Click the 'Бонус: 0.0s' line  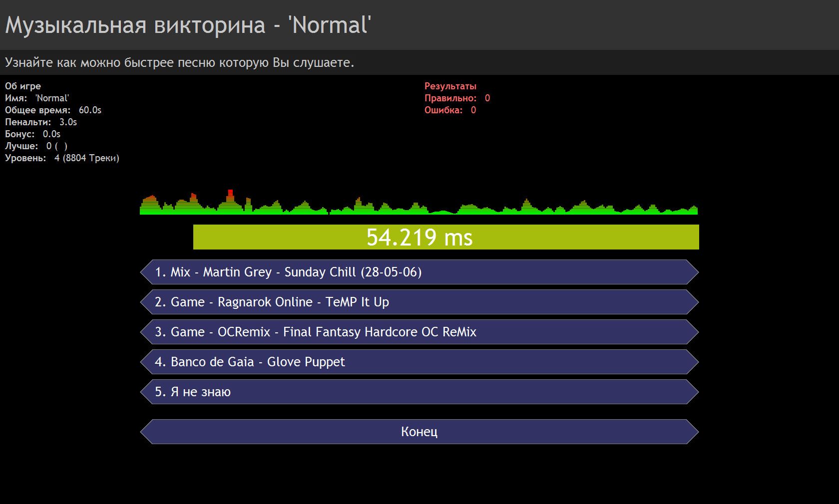coord(32,134)
